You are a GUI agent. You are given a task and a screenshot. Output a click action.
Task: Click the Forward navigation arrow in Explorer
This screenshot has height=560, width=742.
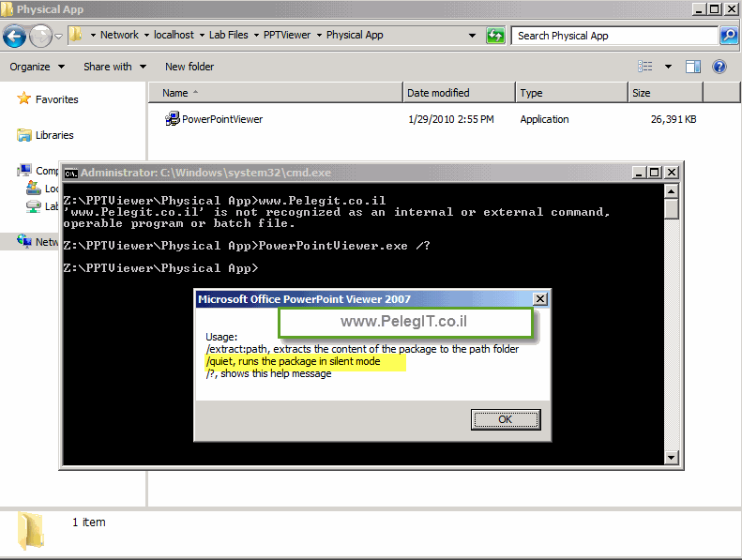40,36
